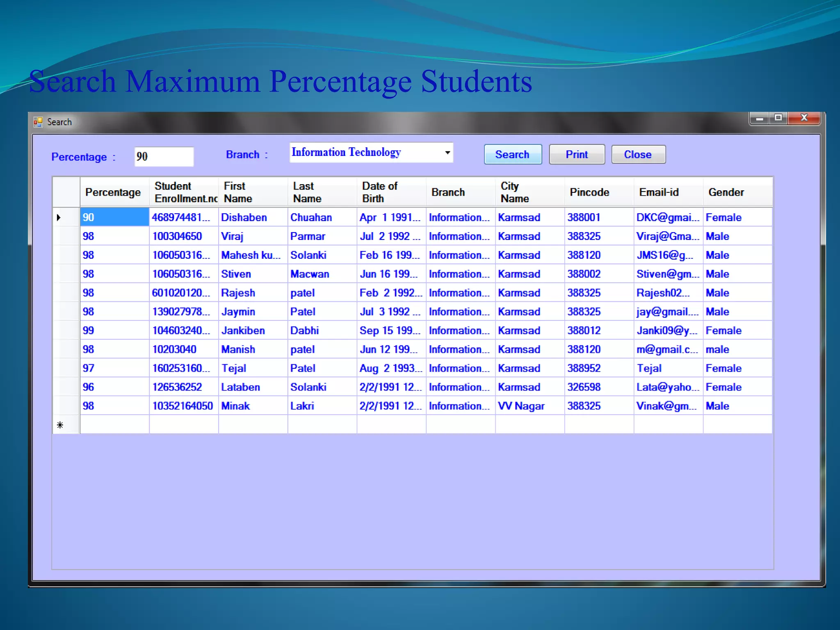Click first name cell Tejal
The height and width of the screenshot is (630, 840).
[x=253, y=368]
